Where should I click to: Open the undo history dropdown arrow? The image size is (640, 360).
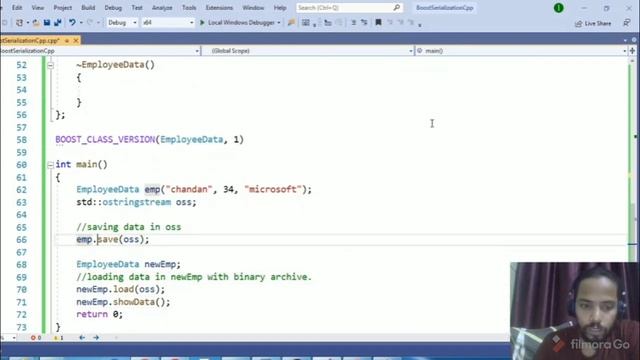(81, 23)
